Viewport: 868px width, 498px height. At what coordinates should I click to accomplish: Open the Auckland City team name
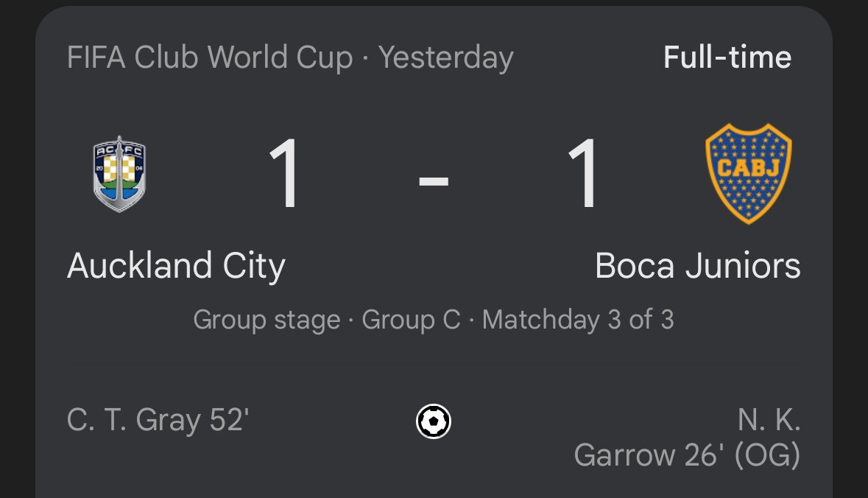[x=176, y=267]
